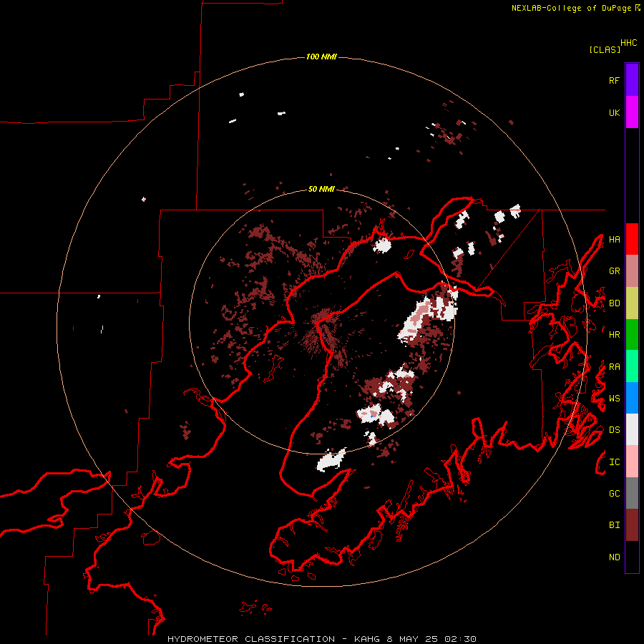Click the RF purple legend swatch

pos(632,80)
